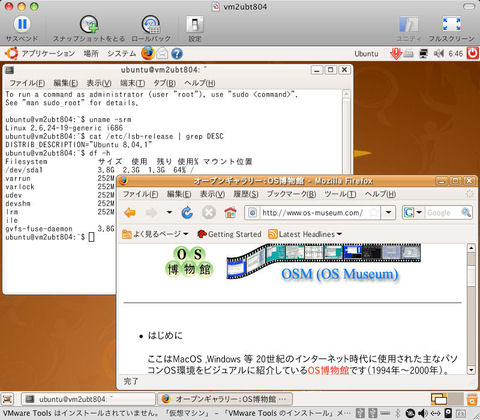Click the Rollback (ロールバック) icon
480x420 pixels.
coord(151,24)
